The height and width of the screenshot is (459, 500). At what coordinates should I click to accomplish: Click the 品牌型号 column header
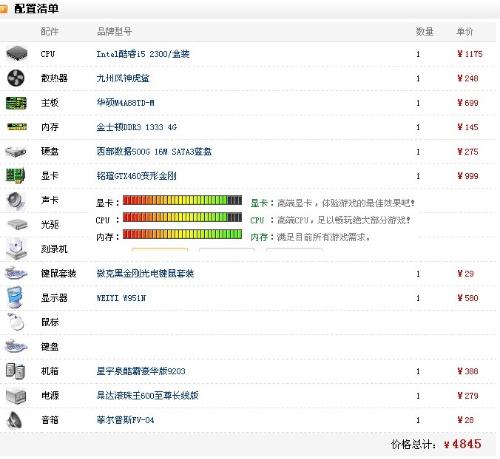click(x=114, y=32)
